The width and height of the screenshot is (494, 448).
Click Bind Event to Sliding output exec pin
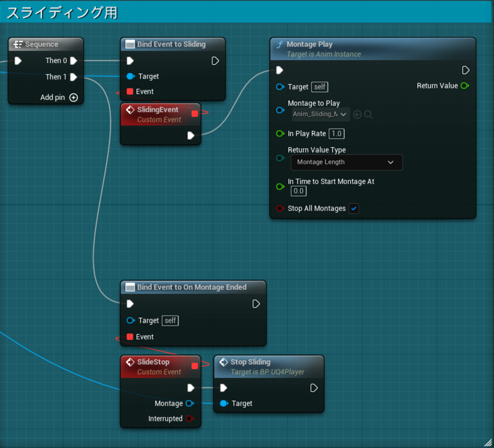215,61
